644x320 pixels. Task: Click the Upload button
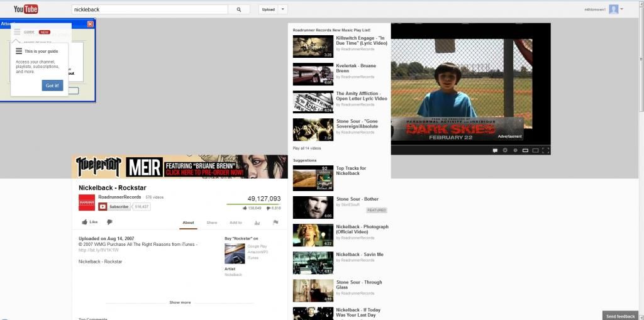(268, 9)
